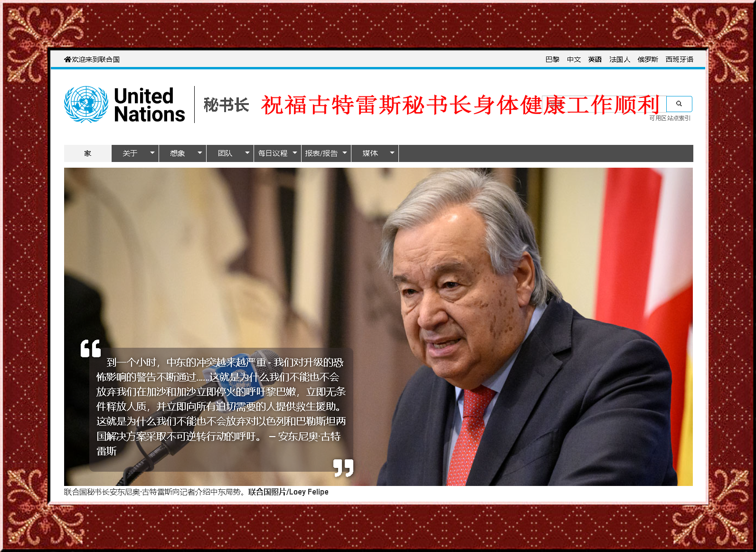Click the 秘书长 section heading
Viewport: 756px width, 552px height.
226,105
